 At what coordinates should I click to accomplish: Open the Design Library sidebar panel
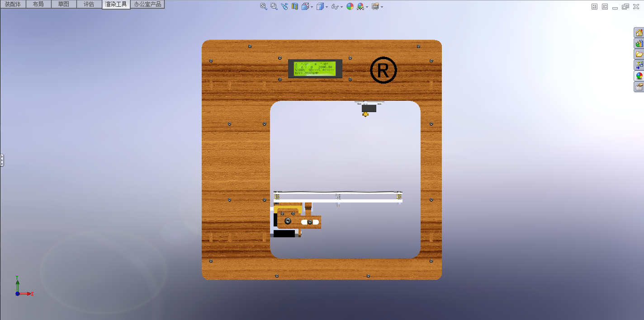pos(639,43)
